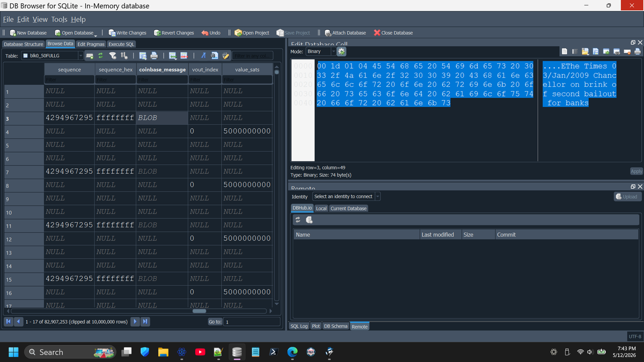Open the Tools menu

click(x=60, y=19)
